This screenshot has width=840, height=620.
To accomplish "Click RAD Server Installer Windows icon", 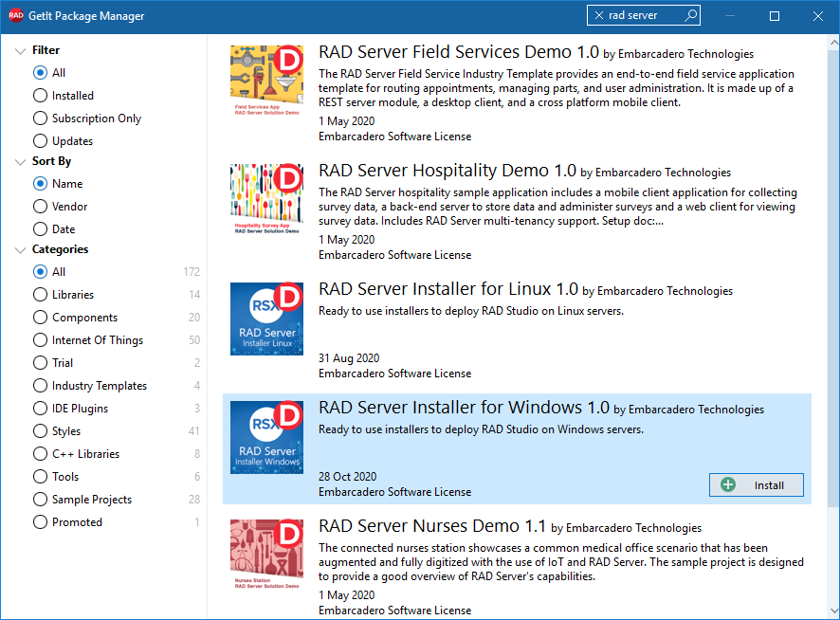I will click(x=266, y=437).
